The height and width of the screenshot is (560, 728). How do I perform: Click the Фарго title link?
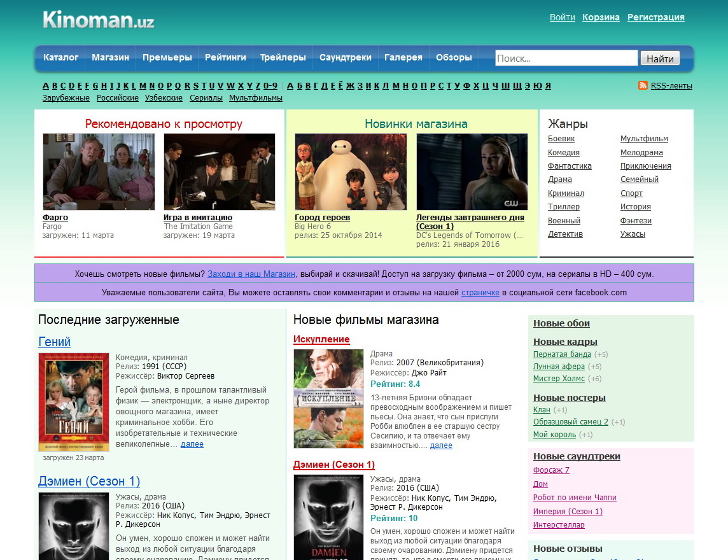click(55, 217)
